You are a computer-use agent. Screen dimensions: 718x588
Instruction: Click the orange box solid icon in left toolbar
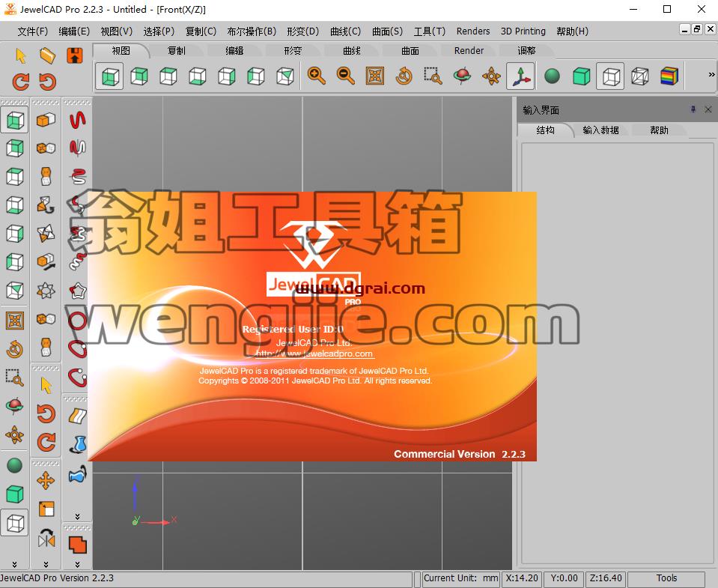46,120
